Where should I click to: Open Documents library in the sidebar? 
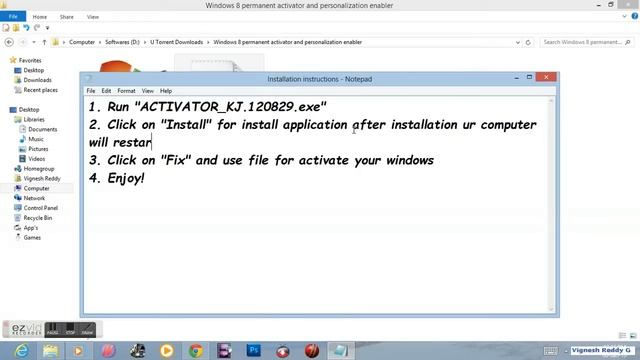click(x=42, y=129)
